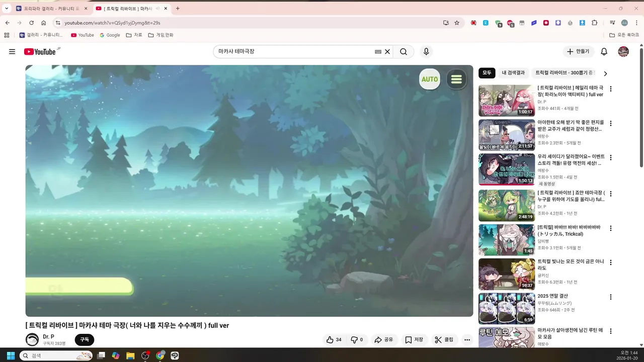Open the YouTube hamburger guide menu
Screen dimensions: 644x362
pos(12,51)
